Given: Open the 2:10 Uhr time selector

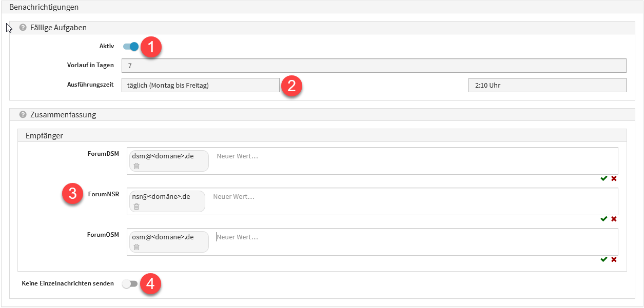Looking at the screenshot, I should pos(547,85).
